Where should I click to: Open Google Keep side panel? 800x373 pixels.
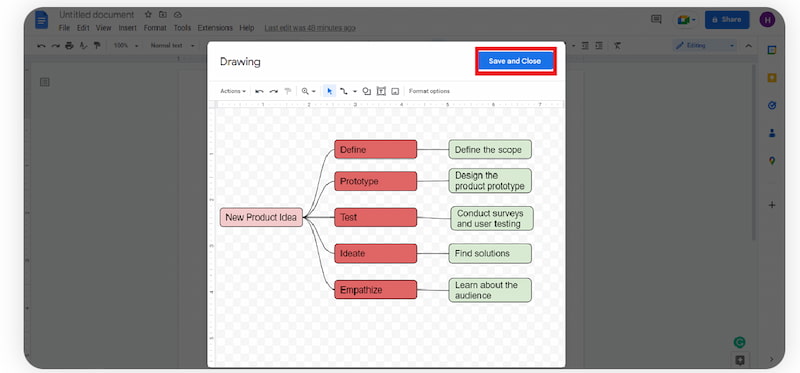(x=772, y=78)
